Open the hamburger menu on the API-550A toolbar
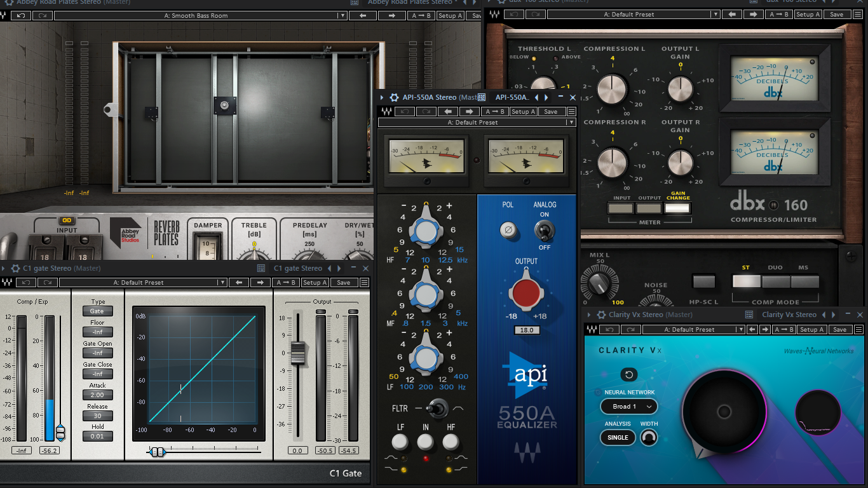Image resolution: width=868 pixels, height=488 pixels. 570,111
